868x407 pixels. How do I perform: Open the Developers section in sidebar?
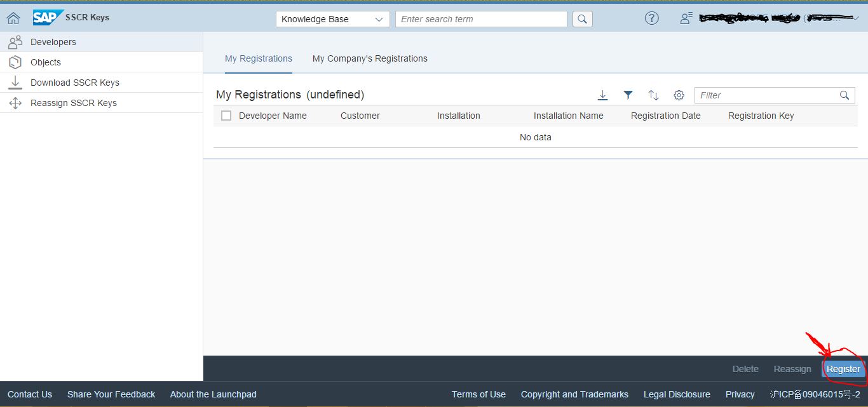pyautogui.click(x=53, y=41)
